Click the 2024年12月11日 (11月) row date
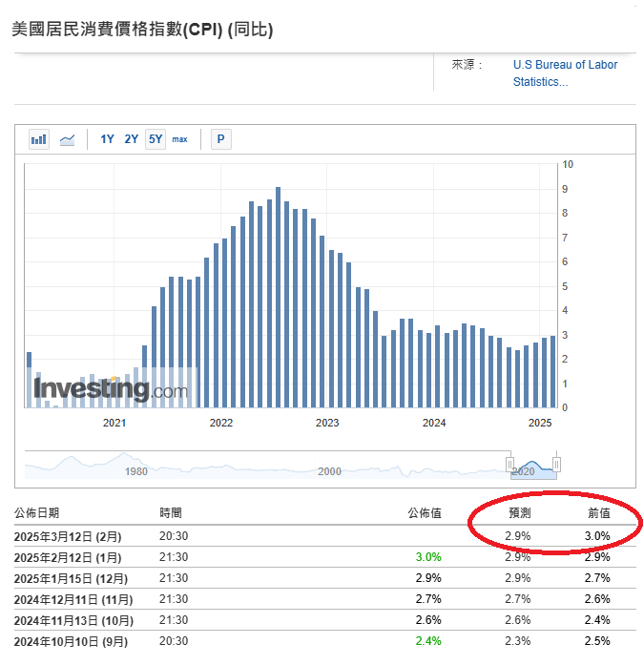The image size is (644, 665). (73, 600)
